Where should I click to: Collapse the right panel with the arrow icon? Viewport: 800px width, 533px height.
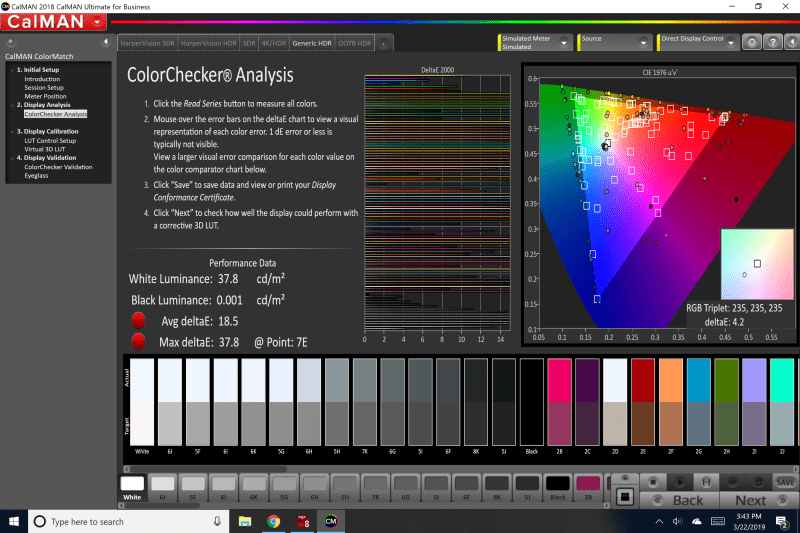(792, 42)
